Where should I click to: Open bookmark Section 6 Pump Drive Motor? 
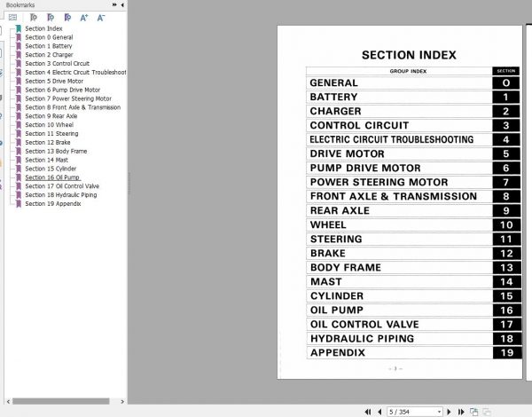(x=62, y=90)
